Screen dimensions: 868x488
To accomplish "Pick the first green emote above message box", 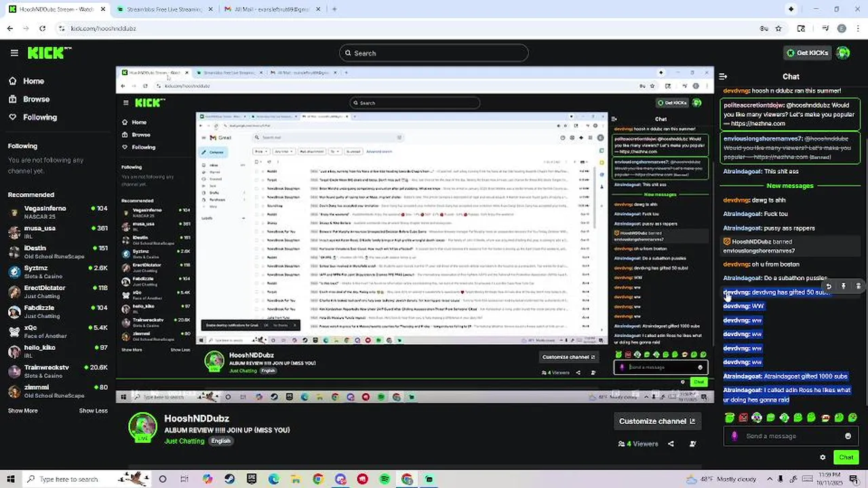I will [730, 418].
